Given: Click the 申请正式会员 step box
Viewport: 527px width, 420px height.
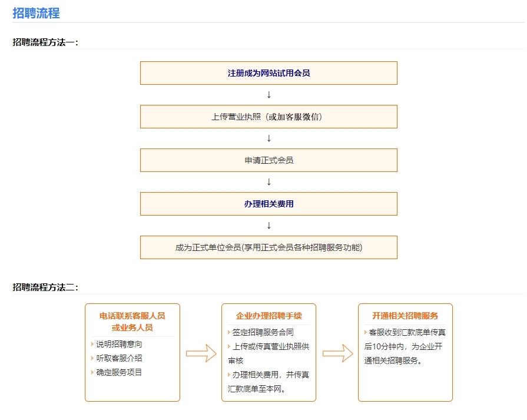Looking at the screenshot, I should pyautogui.click(x=269, y=160).
